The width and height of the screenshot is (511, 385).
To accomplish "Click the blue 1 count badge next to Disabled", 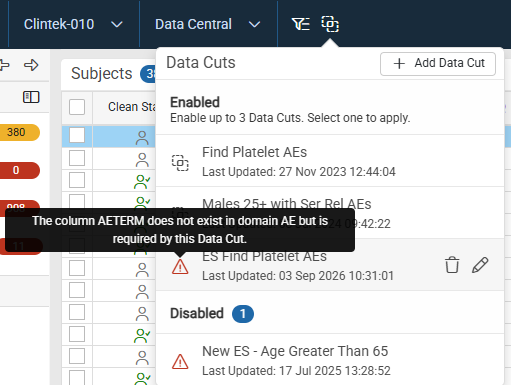I will click(243, 314).
